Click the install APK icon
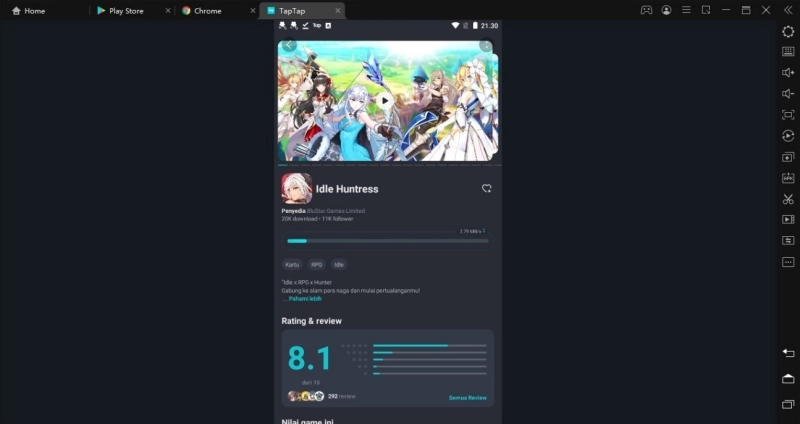Image resolution: width=800 pixels, height=424 pixels. 788,178
